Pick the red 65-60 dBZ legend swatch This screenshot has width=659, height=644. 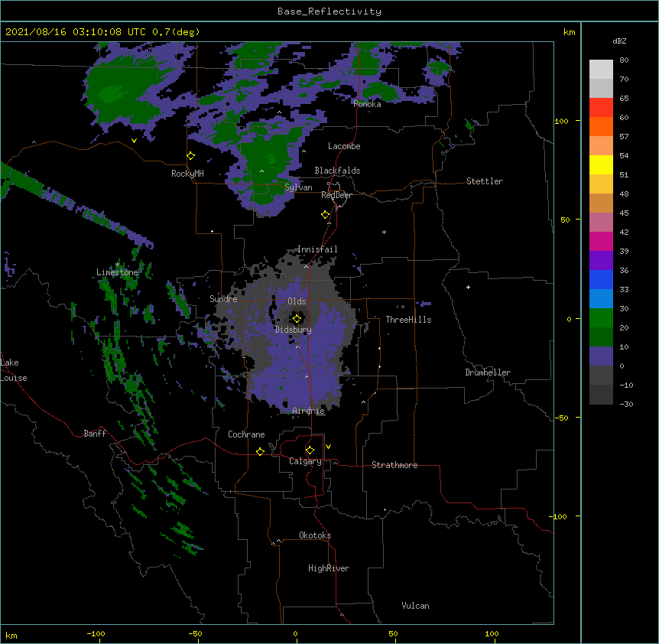coord(601,107)
